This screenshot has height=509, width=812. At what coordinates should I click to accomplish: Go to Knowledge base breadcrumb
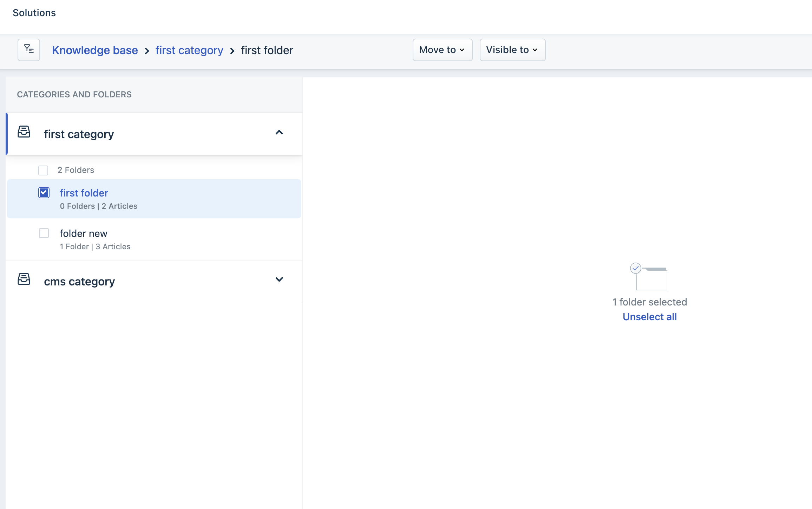(x=95, y=50)
